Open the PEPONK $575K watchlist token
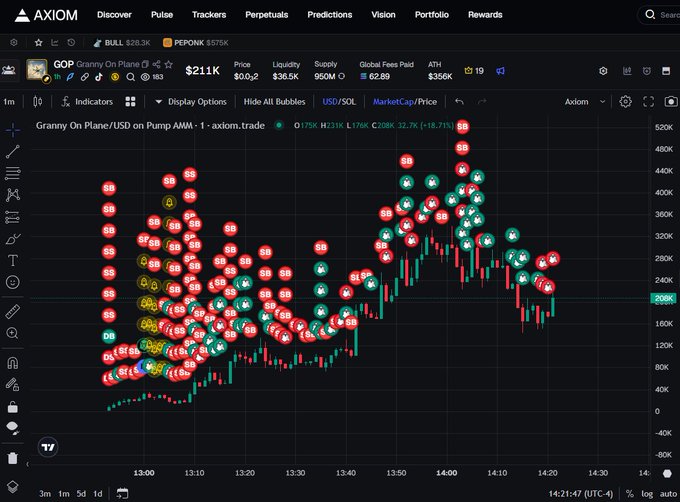 pyautogui.click(x=196, y=42)
